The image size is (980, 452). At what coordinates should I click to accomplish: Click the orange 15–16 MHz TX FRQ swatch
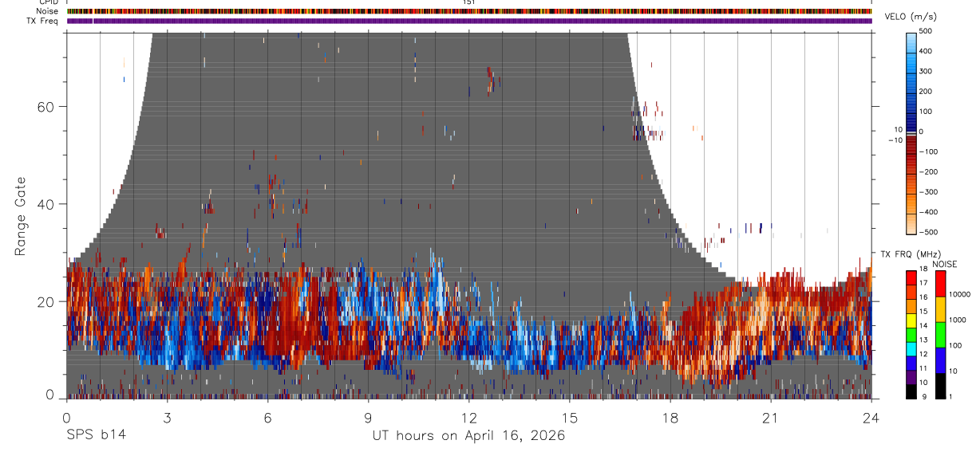coord(911,306)
